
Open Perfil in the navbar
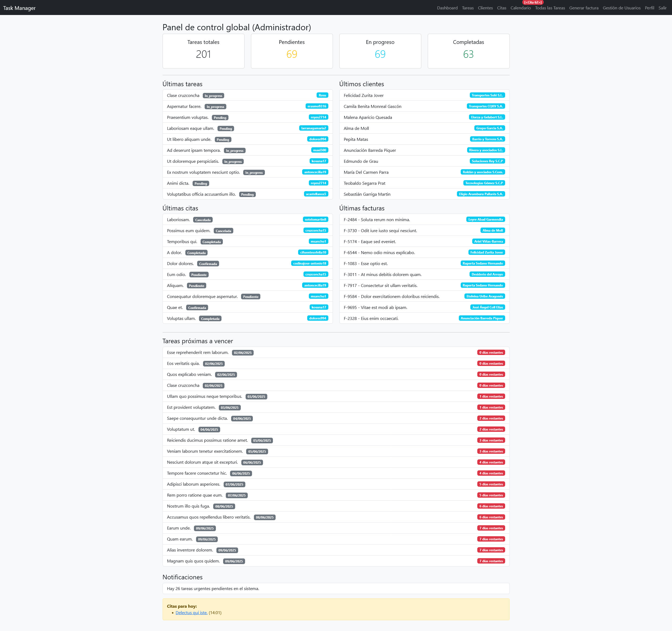click(x=649, y=8)
